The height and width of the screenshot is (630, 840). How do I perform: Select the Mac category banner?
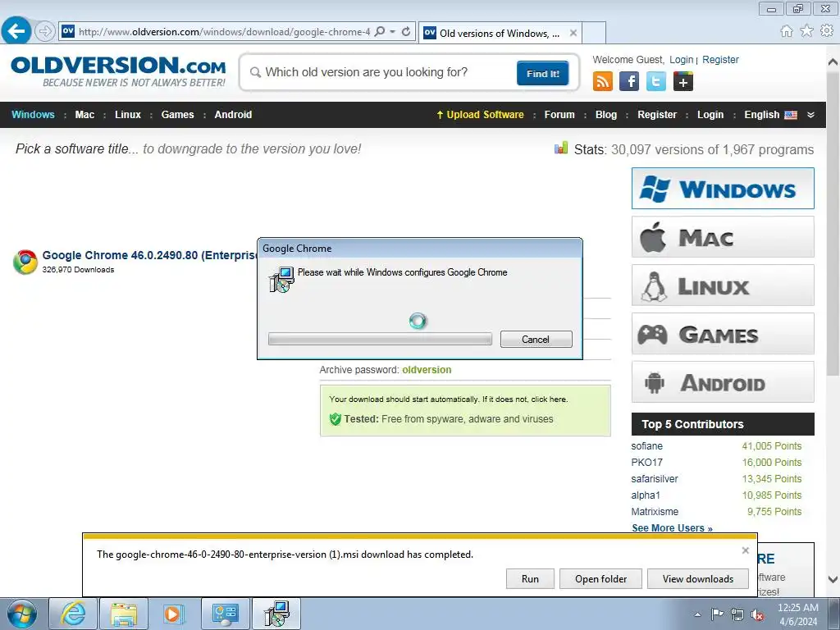[723, 237]
